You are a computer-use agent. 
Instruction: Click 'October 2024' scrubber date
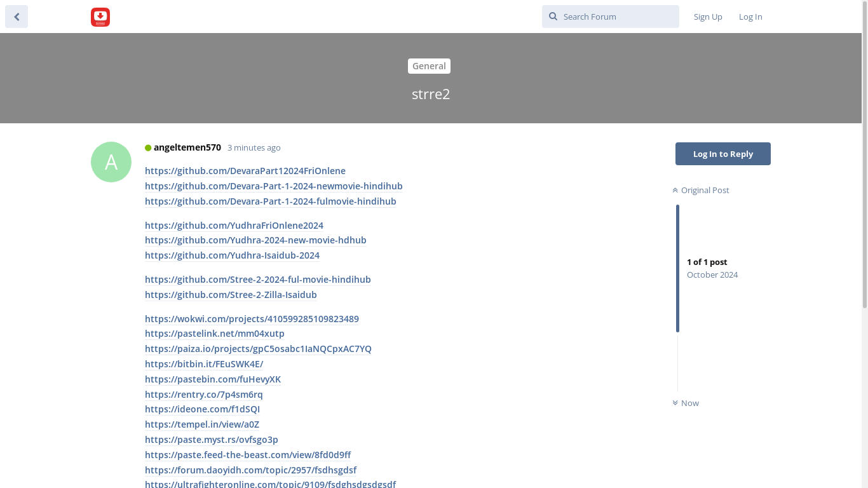712,274
